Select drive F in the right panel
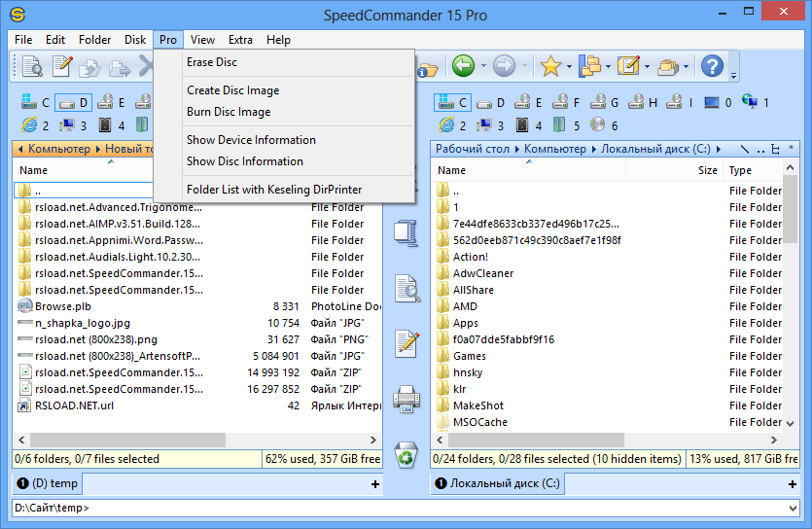 (566, 102)
